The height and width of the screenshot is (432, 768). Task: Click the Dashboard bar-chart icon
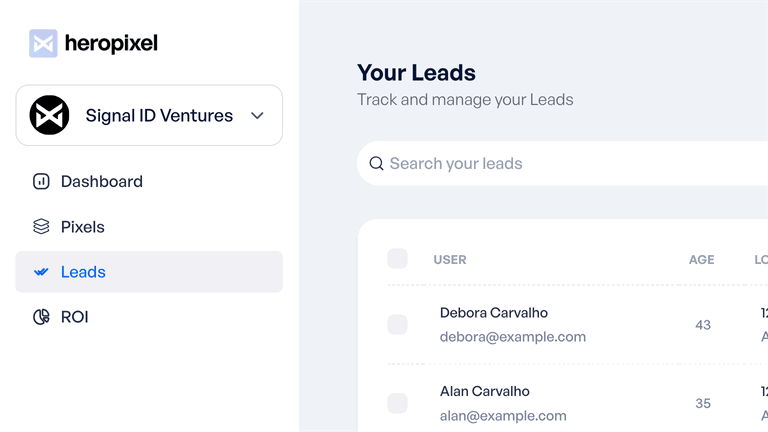coord(41,181)
